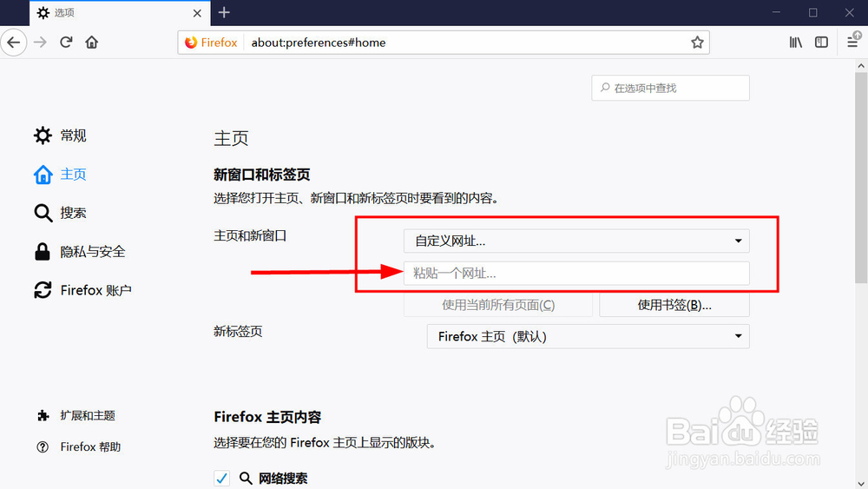
Task: Click the 主页和新窗口 label
Action: [250, 236]
